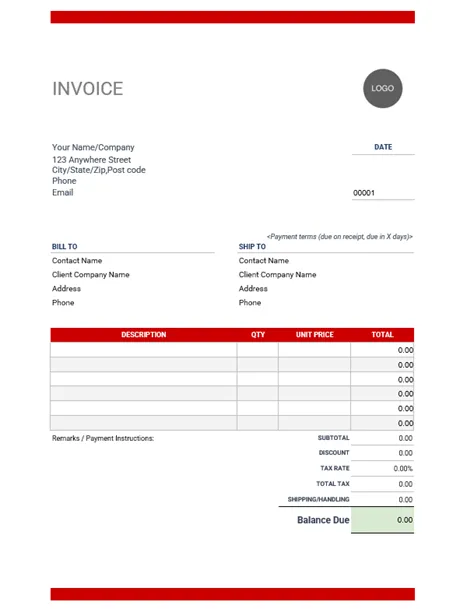467x609 pixels.
Task: Select the first row description cell
Action: coord(144,350)
